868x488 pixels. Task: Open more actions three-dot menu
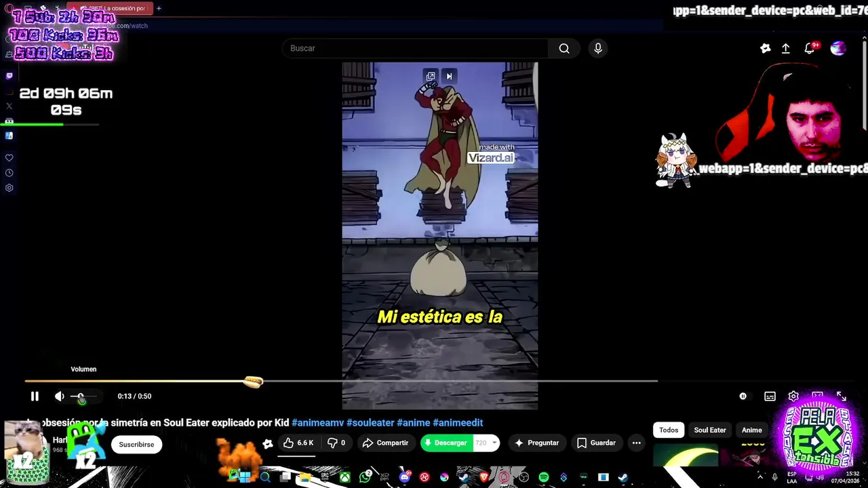pyautogui.click(x=636, y=443)
